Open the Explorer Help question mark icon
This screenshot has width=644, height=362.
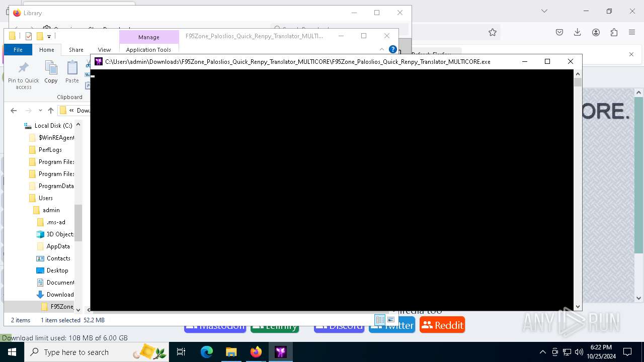tap(393, 49)
